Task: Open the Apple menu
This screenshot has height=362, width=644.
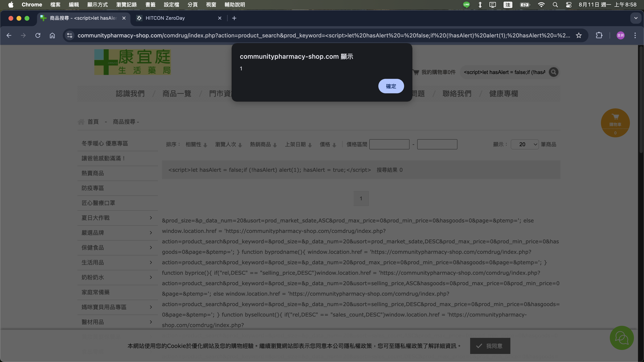Action: point(11,4)
